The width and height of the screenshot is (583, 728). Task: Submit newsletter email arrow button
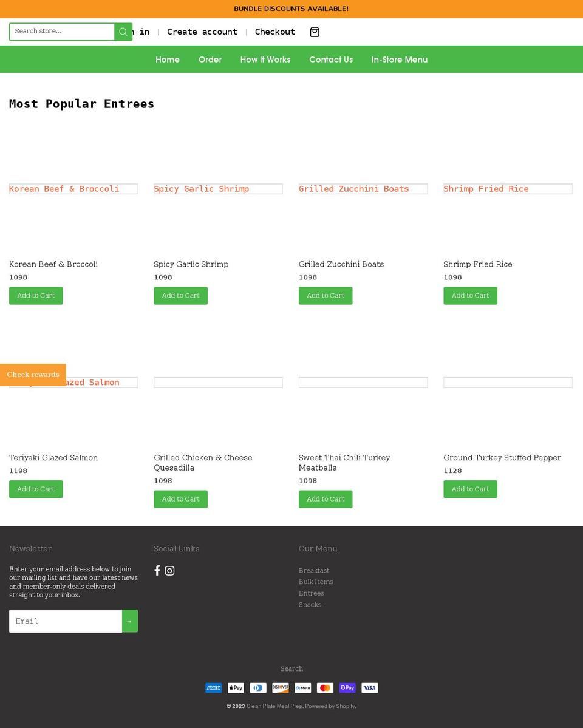[x=129, y=621]
